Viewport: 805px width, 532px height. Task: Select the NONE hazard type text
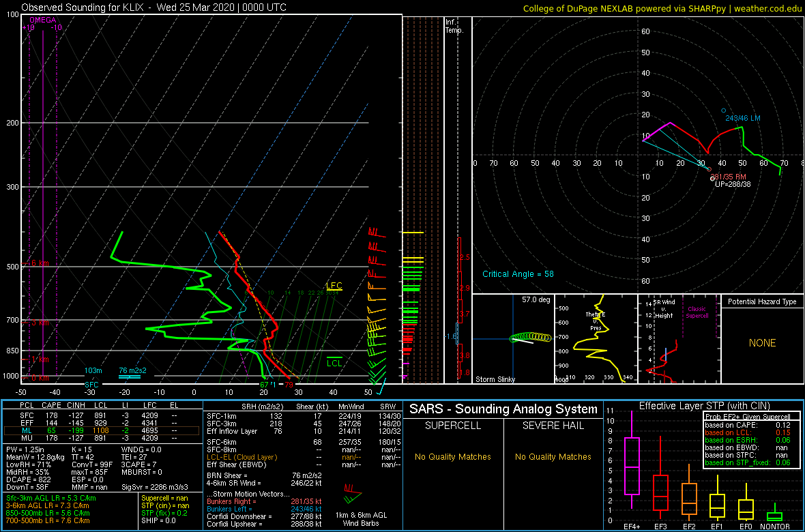point(763,343)
